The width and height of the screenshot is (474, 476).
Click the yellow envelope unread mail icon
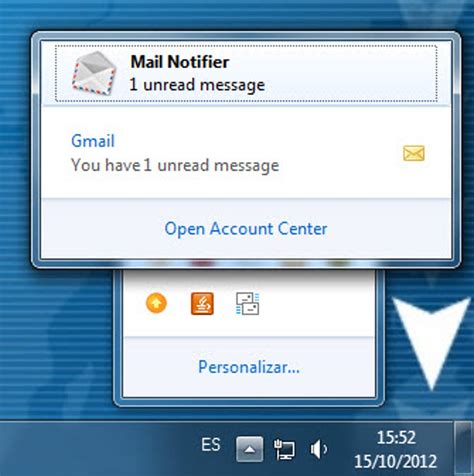(414, 153)
